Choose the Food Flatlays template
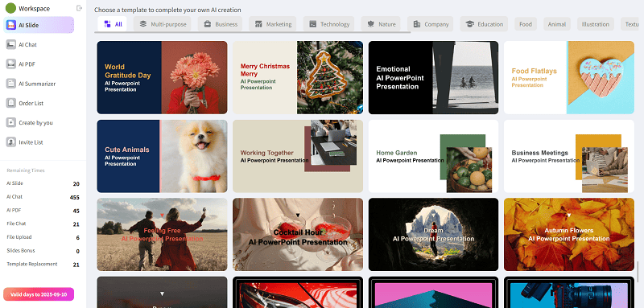The height and width of the screenshot is (308, 644). 569,77
